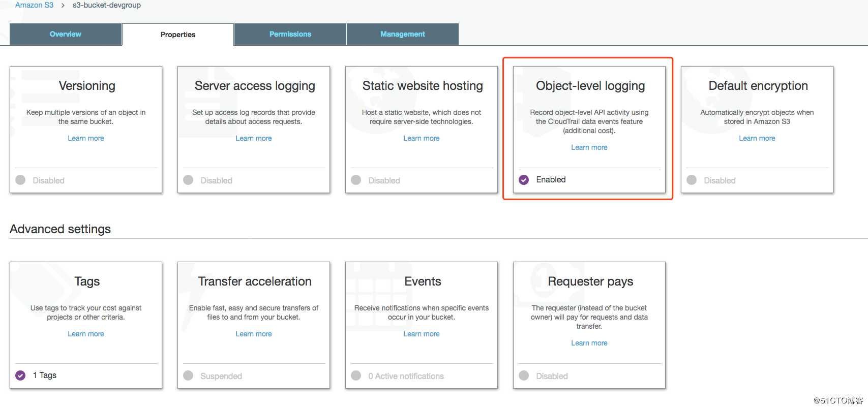Open the Overview tab
The width and height of the screenshot is (868, 409).
click(66, 34)
